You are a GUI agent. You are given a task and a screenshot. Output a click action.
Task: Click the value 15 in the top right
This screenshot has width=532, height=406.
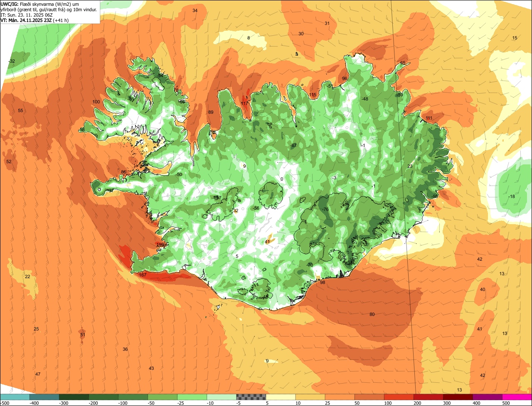click(x=515, y=38)
